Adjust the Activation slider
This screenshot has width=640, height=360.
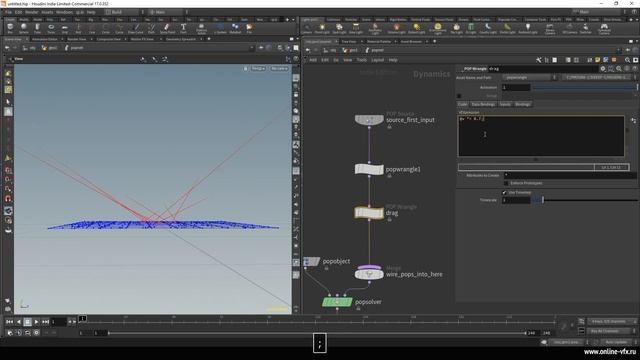click(585, 87)
